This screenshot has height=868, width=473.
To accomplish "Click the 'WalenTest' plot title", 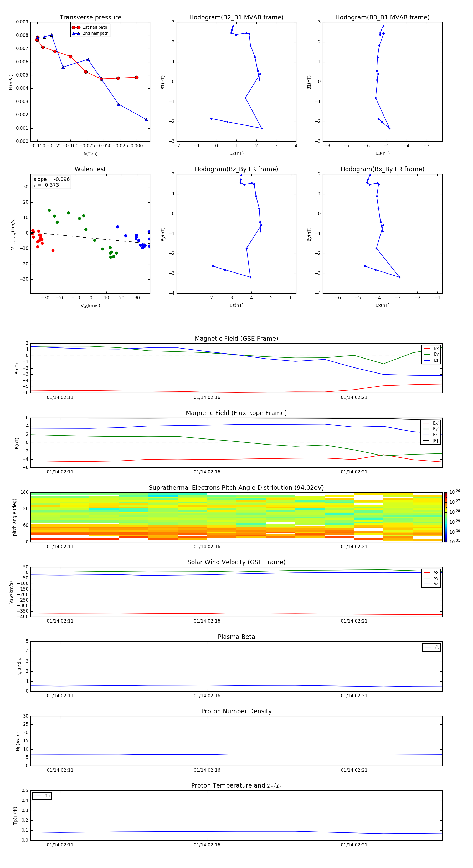I will click(x=90, y=169).
